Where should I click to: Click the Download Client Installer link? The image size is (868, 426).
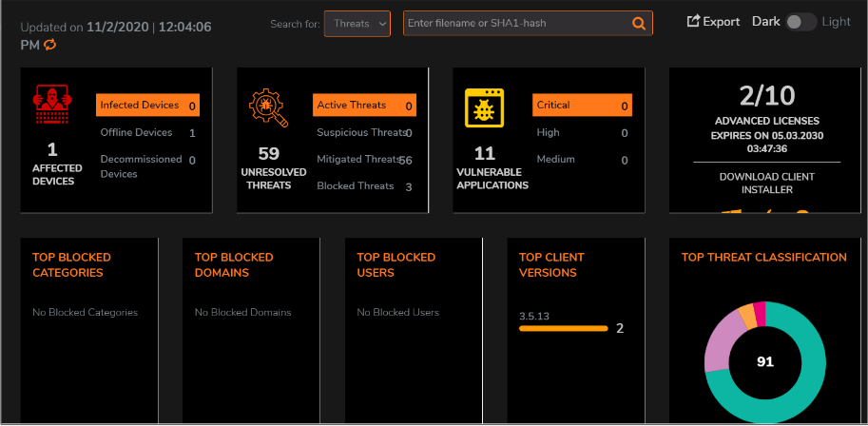tap(766, 184)
